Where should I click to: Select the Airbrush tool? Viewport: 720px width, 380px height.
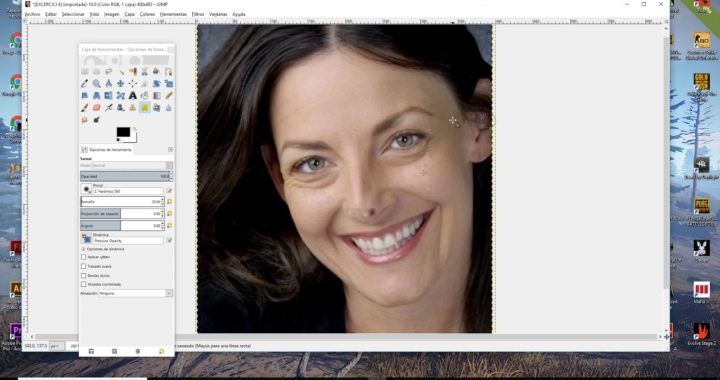(x=108, y=107)
